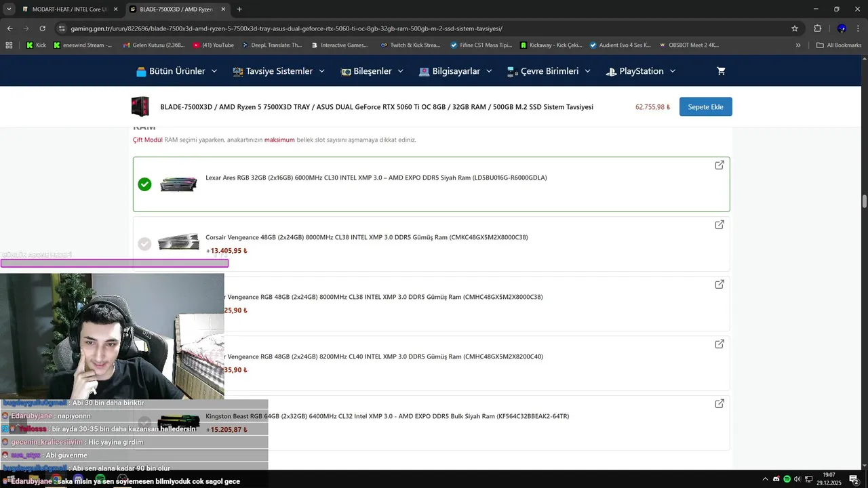Click the 62.755,98 ₺ price text
This screenshot has width=868, height=488.
(x=652, y=107)
